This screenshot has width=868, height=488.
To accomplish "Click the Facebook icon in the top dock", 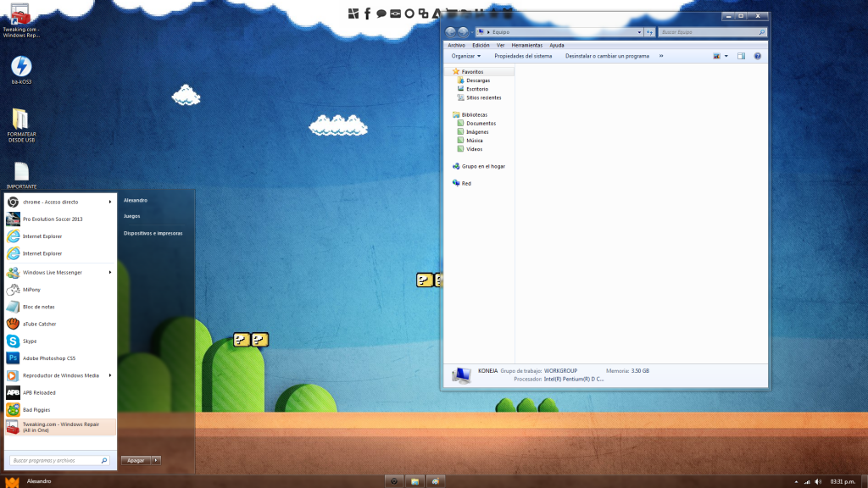I will tap(367, 14).
